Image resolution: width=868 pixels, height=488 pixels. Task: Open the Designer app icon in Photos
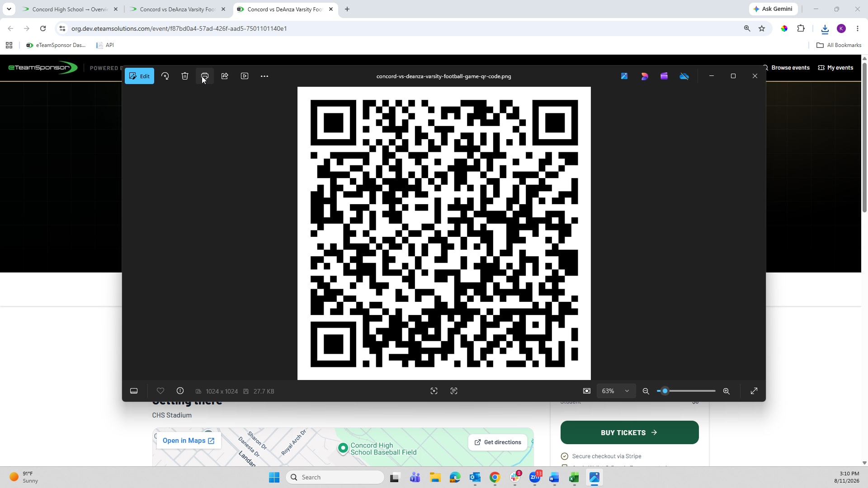644,76
